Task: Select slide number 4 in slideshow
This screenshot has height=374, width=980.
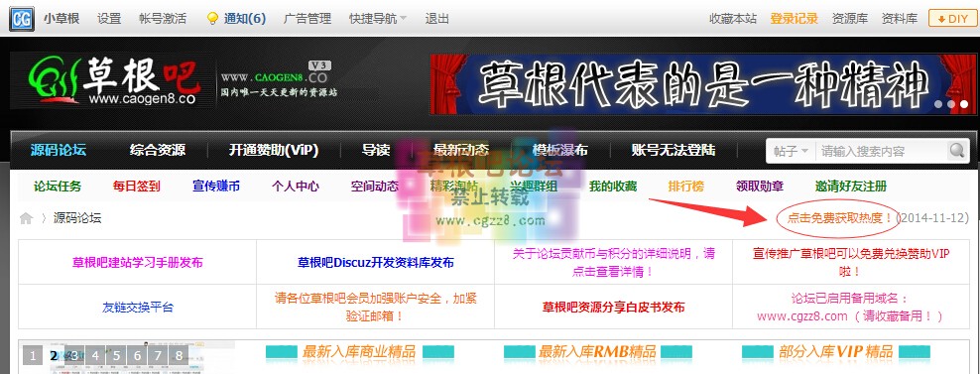Action: [95, 356]
